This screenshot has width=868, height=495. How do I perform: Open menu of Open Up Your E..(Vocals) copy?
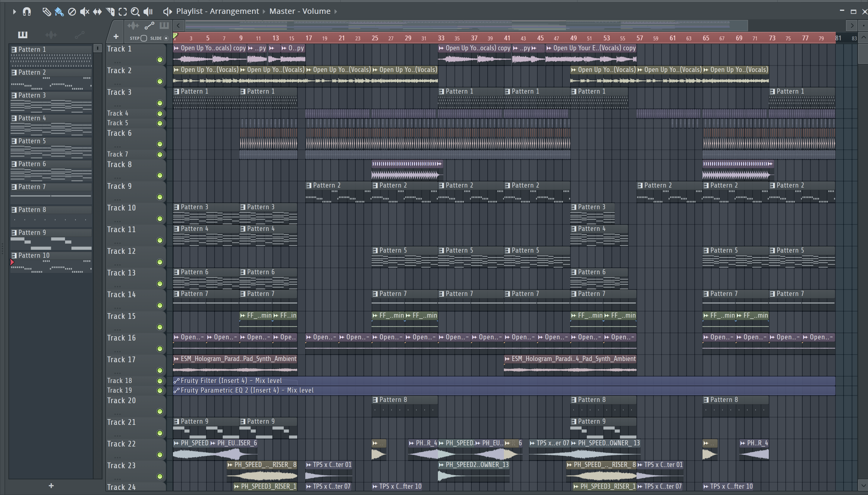click(549, 48)
